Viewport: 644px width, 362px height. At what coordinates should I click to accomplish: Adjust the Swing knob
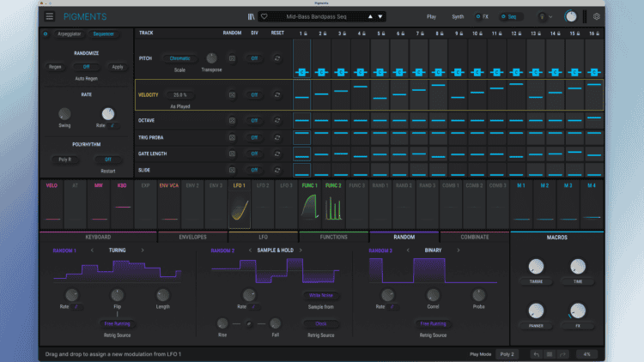coord(64,114)
